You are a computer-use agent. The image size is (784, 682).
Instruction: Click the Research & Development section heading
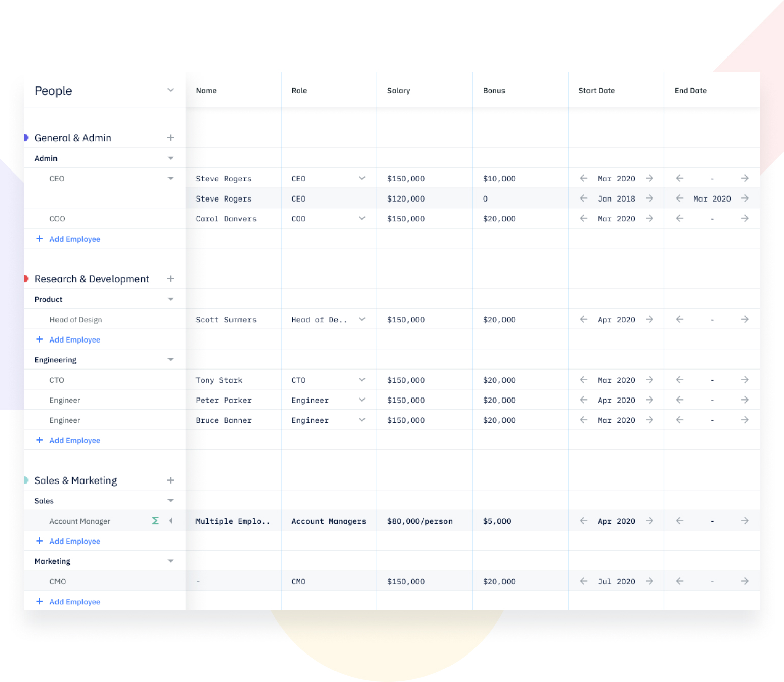point(92,279)
